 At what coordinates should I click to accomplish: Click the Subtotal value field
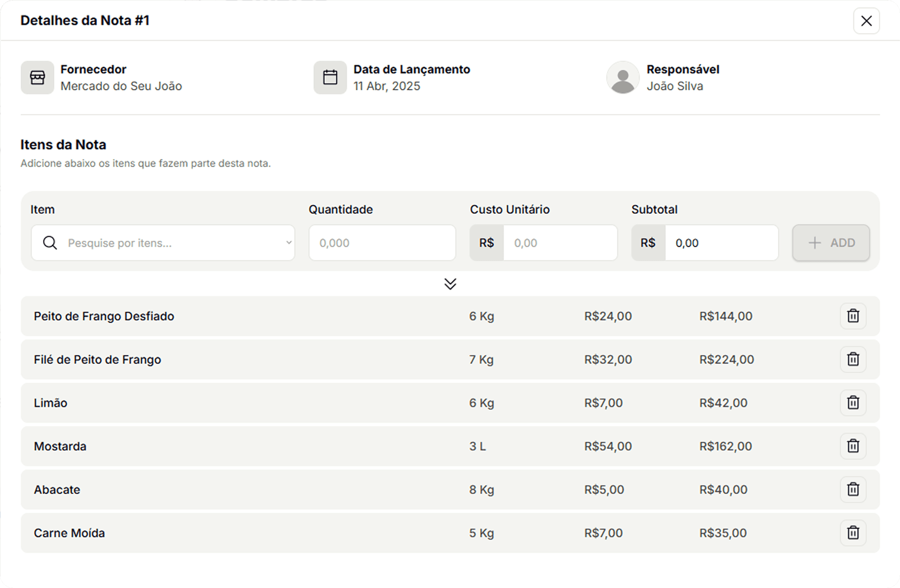[x=721, y=243]
